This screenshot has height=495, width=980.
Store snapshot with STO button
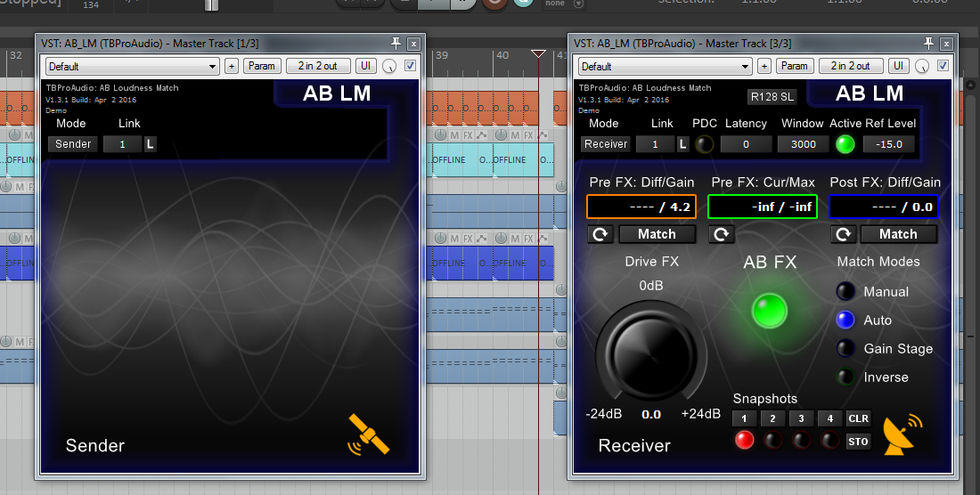coord(858,442)
